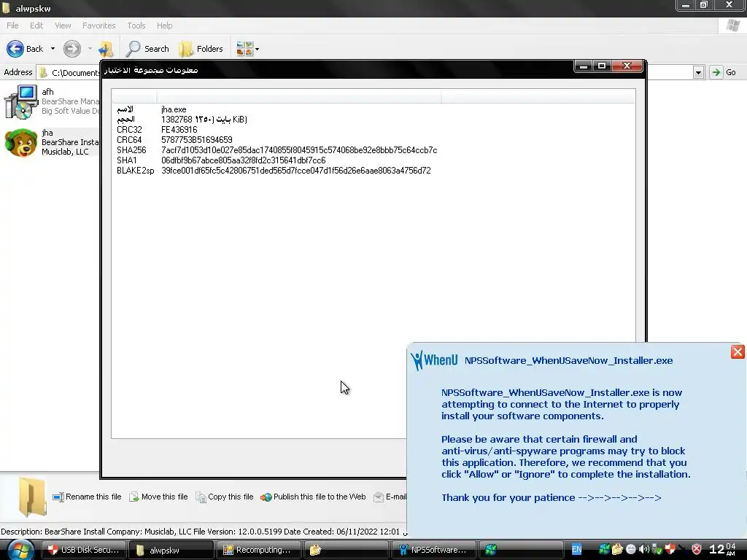Screen dimensions: 747x560
Task: Click the network computers tray icon
Action: [657, 550]
